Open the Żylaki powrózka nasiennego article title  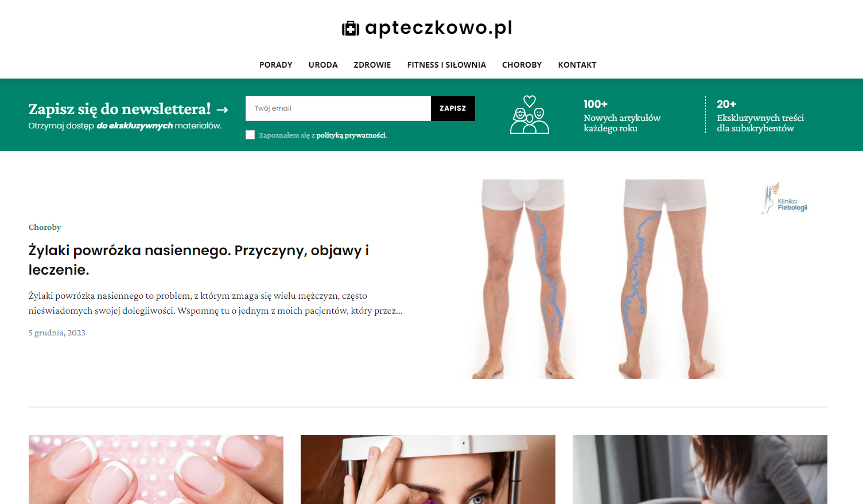[x=199, y=260]
